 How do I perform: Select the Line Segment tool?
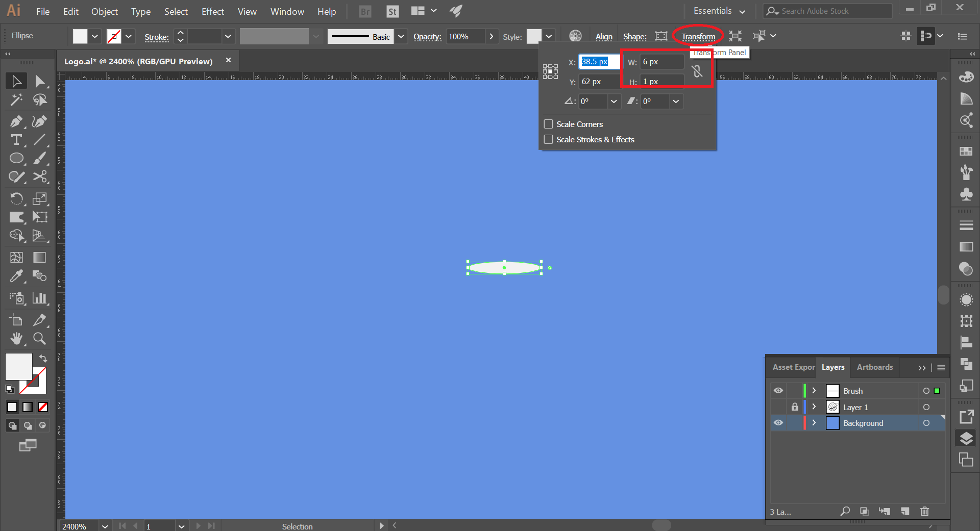coord(40,140)
